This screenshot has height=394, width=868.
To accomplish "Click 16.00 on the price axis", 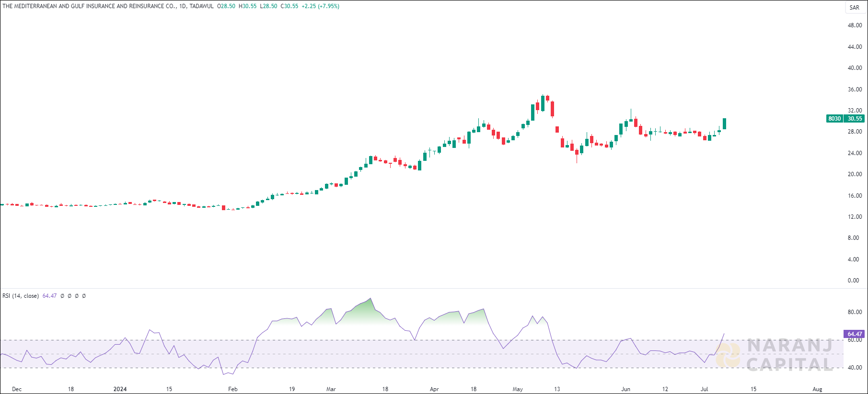I will tap(855, 196).
